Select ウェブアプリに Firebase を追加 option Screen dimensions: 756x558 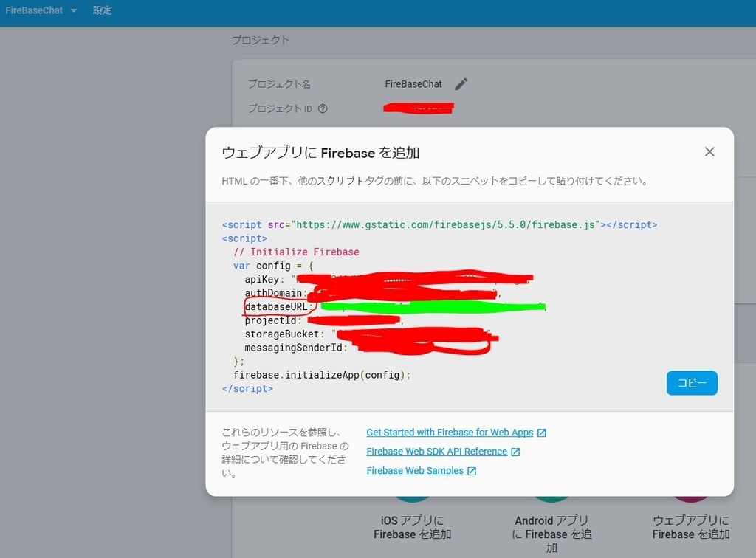691,527
